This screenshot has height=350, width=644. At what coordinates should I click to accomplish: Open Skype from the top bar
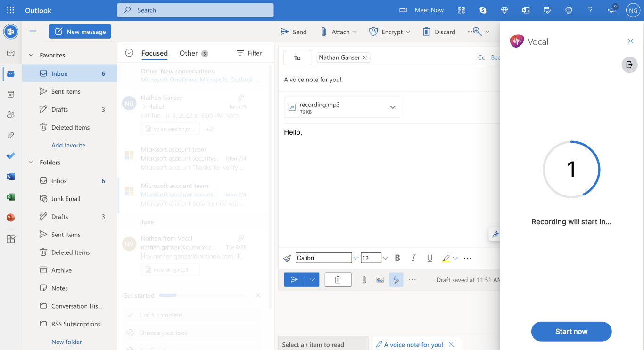(x=483, y=9)
